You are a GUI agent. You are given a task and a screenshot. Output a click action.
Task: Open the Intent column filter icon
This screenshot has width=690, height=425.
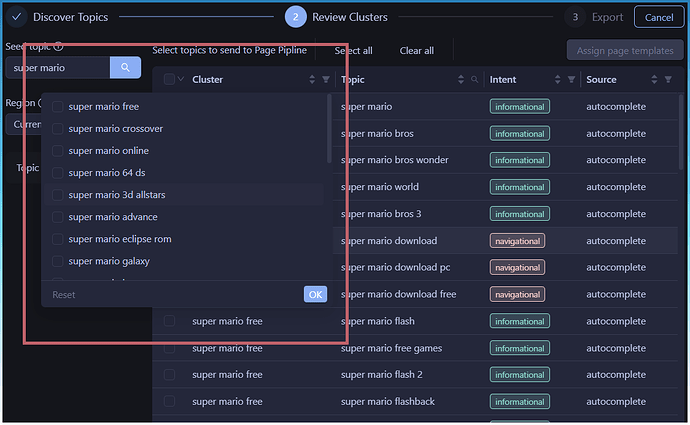[571, 80]
